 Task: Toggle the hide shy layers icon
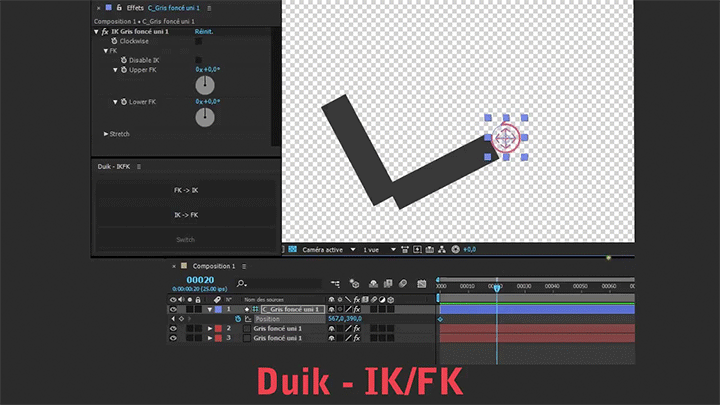(x=373, y=284)
